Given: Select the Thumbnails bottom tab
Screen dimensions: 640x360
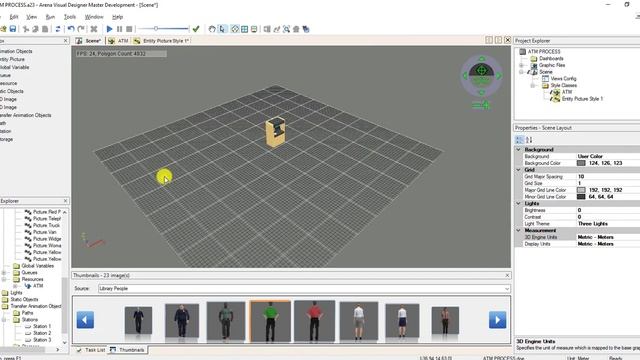Looking at the screenshot, I should [128, 350].
